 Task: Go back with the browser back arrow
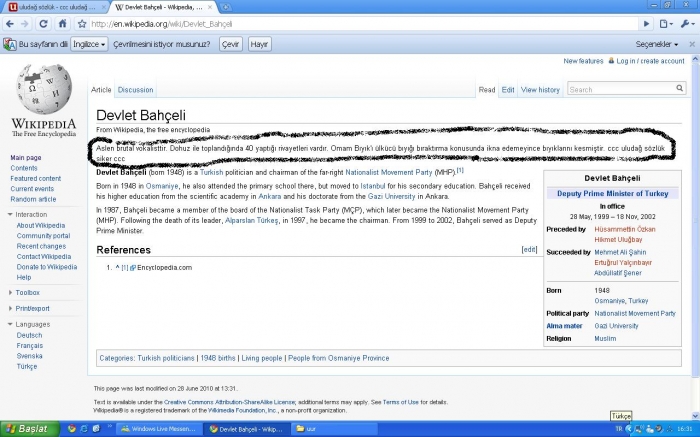pos(10,24)
